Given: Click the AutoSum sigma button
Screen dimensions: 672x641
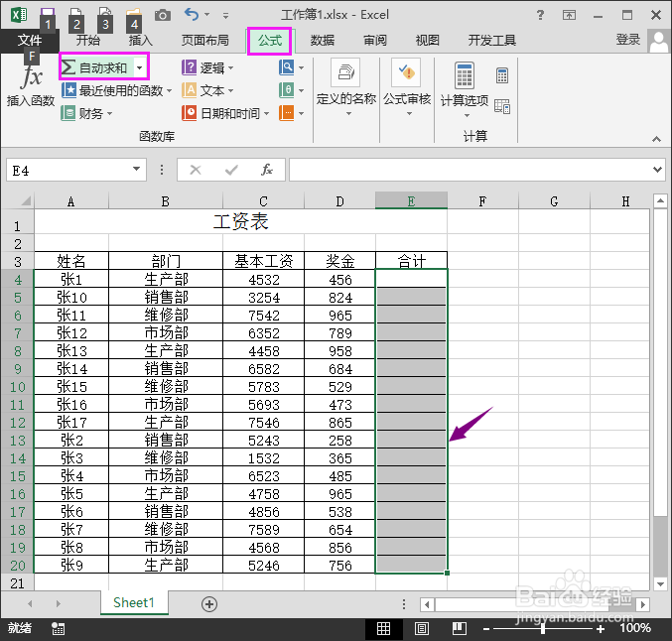Looking at the screenshot, I should click(x=95, y=67).
